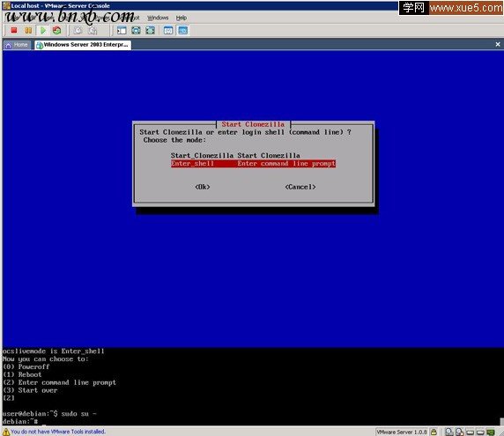Click the '(3) Start over' terminal line
This screenshot has height=436, width=504.
pos(30,390)
